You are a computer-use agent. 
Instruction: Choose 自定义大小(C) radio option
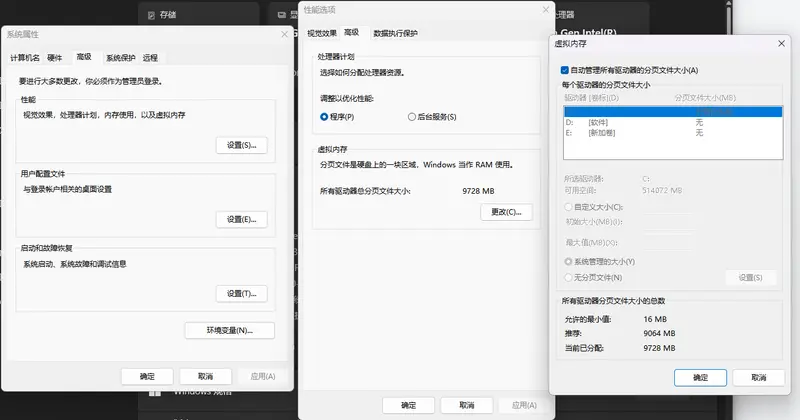click(593, 207)
